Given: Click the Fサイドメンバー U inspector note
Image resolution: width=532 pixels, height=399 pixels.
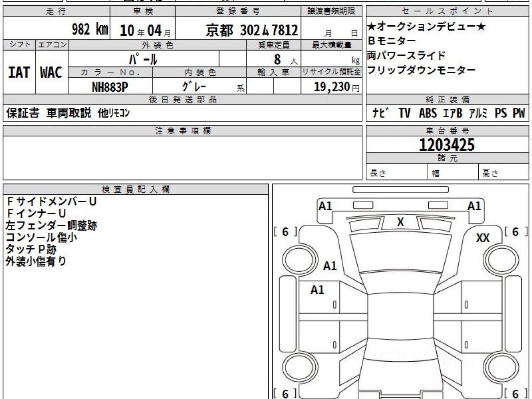Looking at the screenshot, I should [x=51, y=202].
